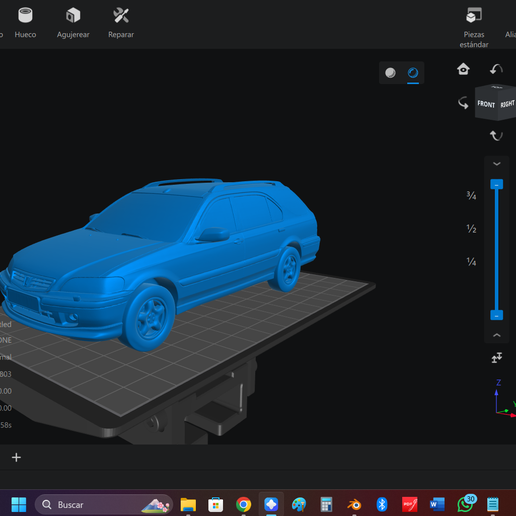Add new item with plus button
This screenshot has width=516, height=516.
pos(16,457)
